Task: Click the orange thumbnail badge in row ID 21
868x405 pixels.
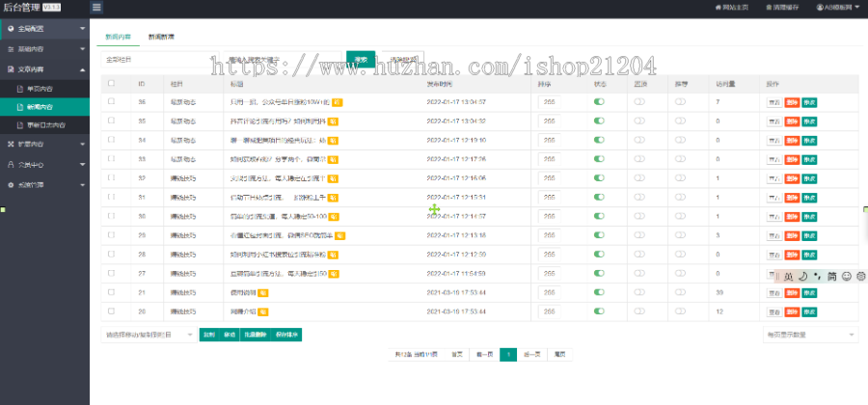Action: pos(263,293)
